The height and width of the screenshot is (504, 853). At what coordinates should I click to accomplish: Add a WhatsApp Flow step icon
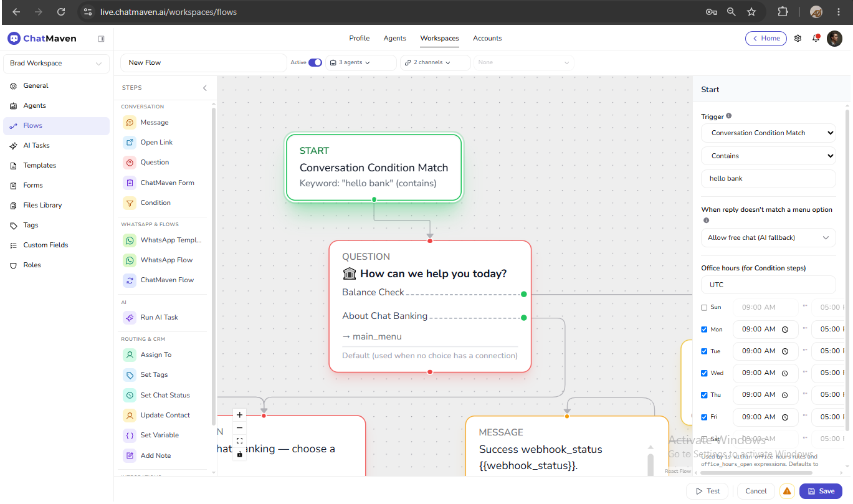tap(130, 260)
